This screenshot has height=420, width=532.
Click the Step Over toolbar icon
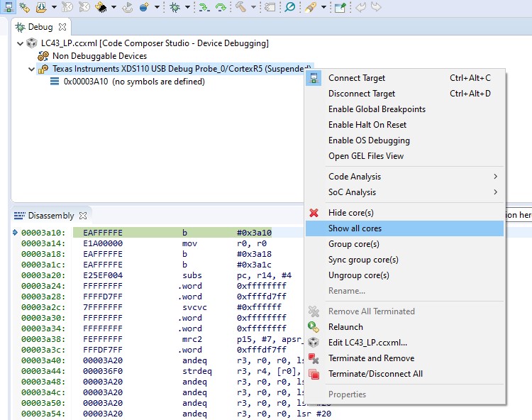coord(221,7)
